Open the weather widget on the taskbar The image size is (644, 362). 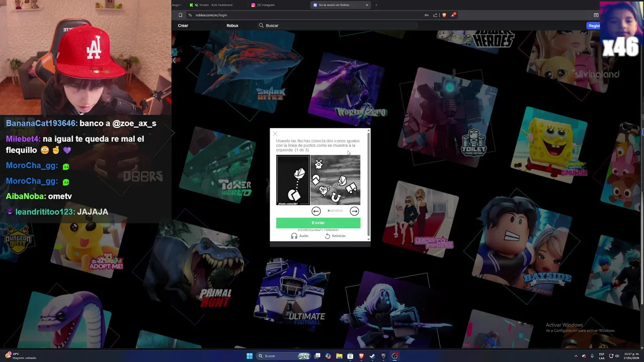21,356
